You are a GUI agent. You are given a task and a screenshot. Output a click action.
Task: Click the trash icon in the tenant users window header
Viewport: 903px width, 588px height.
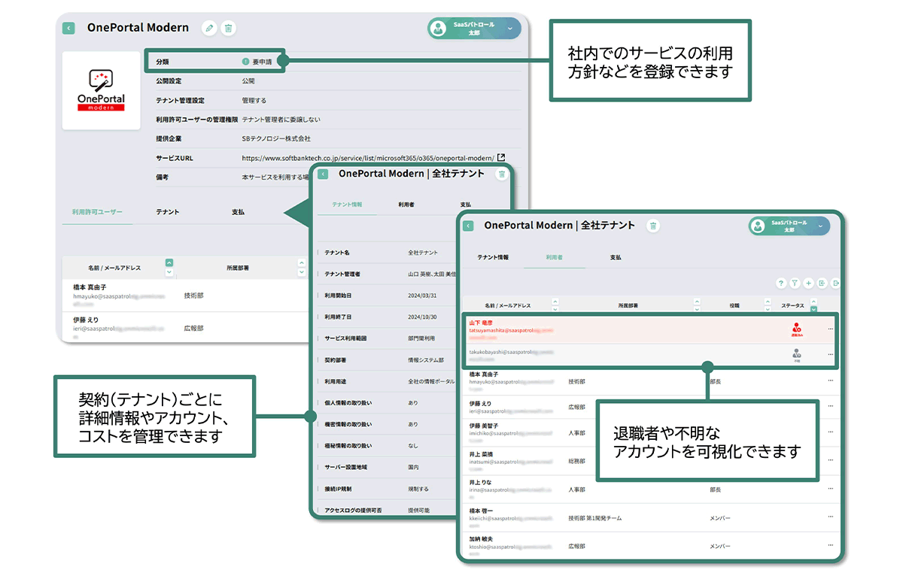(653, 226)
